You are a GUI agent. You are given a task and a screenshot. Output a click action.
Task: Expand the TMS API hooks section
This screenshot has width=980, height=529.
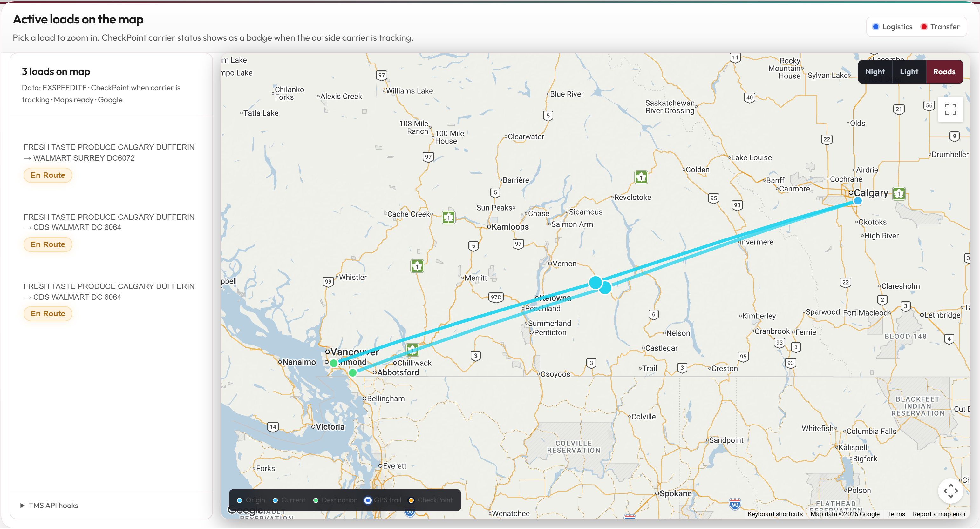click(49, 506)
